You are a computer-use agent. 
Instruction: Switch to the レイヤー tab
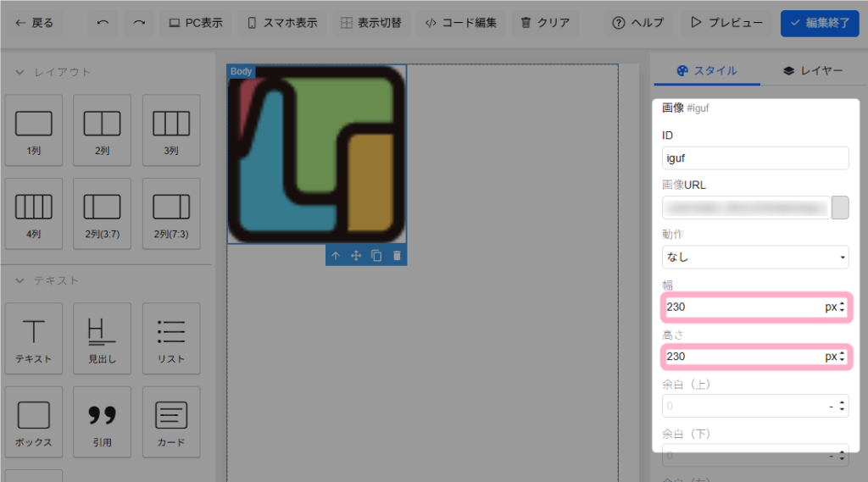coord(813,71)
